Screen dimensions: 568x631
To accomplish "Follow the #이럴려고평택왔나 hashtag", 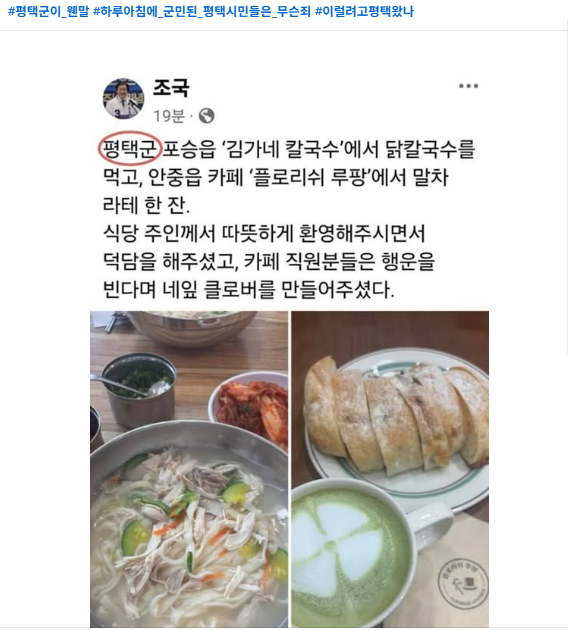I will coord(364,11).
